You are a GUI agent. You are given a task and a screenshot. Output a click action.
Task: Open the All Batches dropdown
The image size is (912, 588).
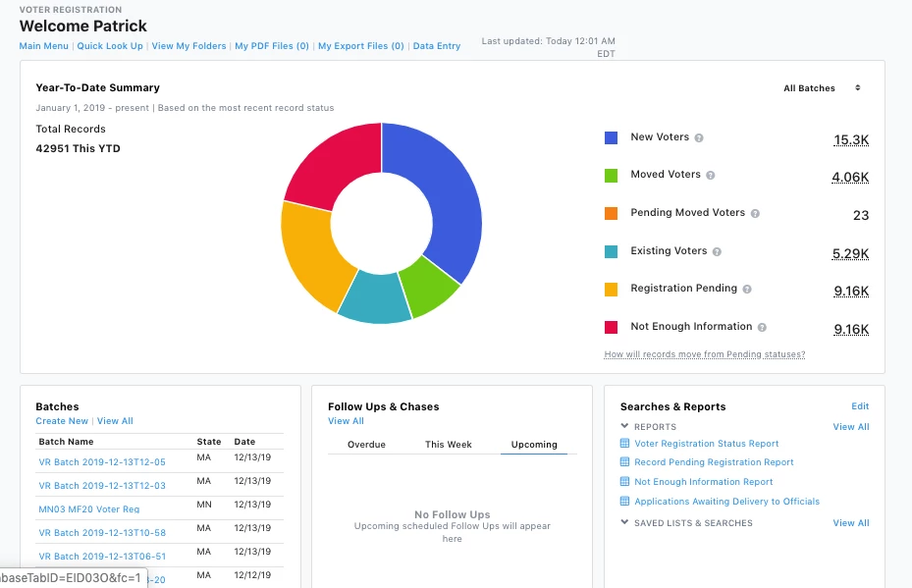[x=822, y=87]
